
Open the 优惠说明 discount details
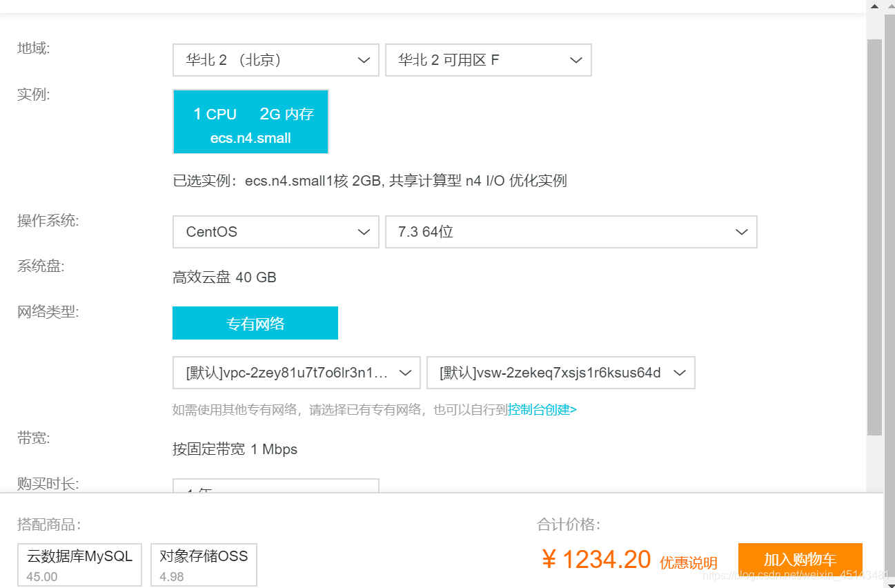[x=689, y=562]
